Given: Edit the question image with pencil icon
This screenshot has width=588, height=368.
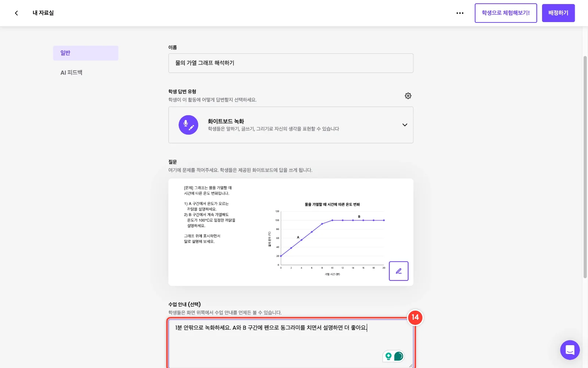Looking at the screenshot, I should point(399,271).
